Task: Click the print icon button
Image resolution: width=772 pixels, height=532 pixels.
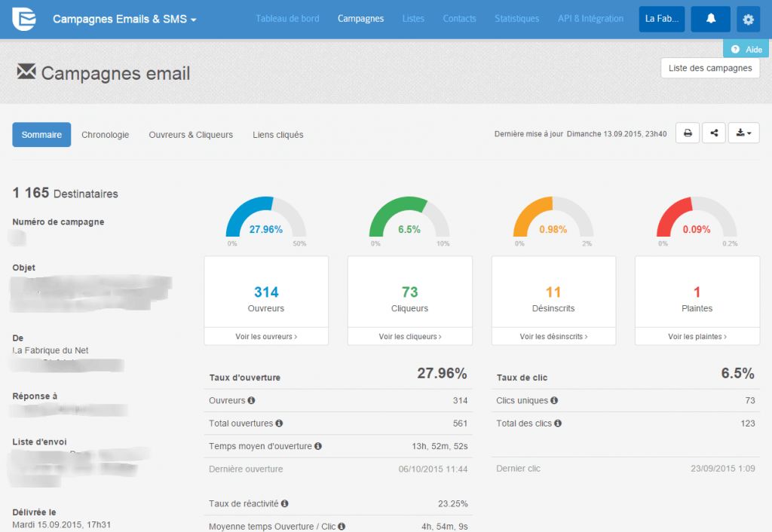Action: pos(687,133)
